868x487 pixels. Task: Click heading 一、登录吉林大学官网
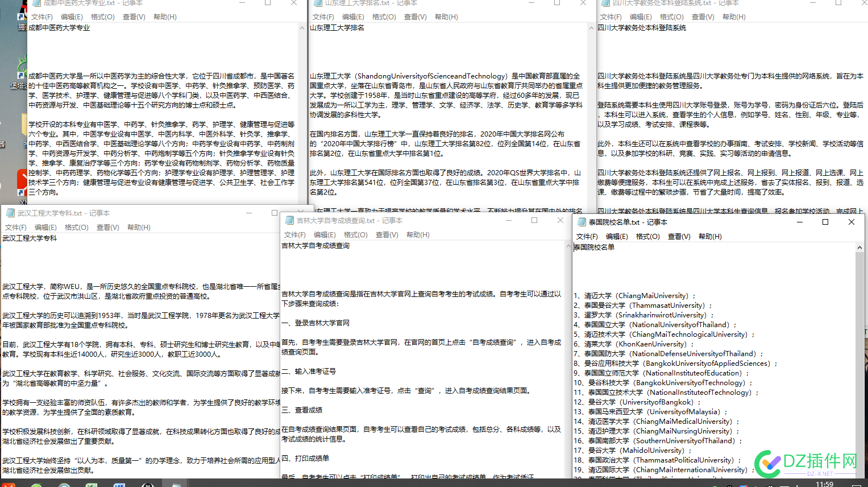(x=315, y=323)
